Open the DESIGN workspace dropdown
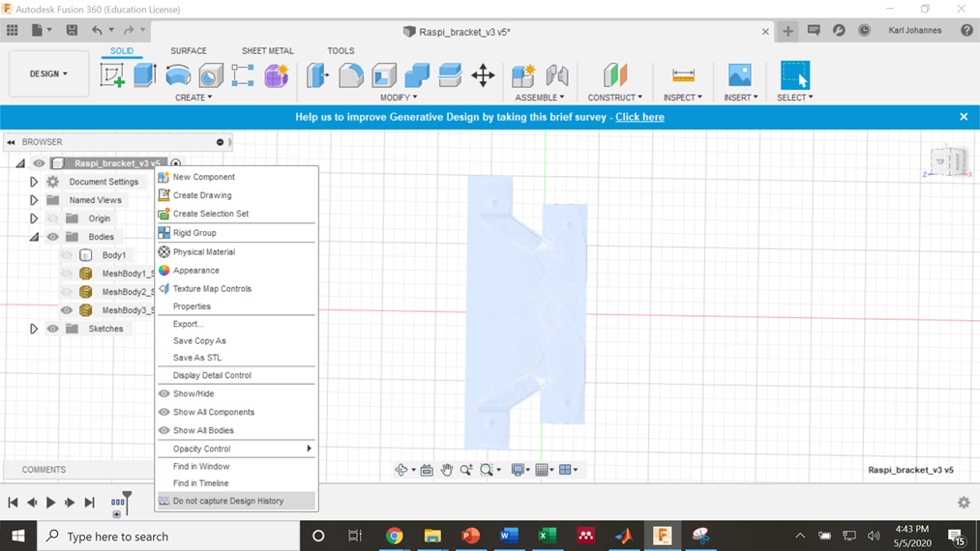The height and width of the screenshot is (551, 980). 48,73
